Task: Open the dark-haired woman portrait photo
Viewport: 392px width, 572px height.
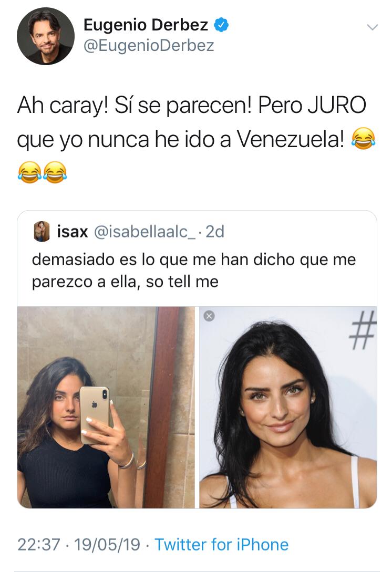Action: (x=288, y=407)
